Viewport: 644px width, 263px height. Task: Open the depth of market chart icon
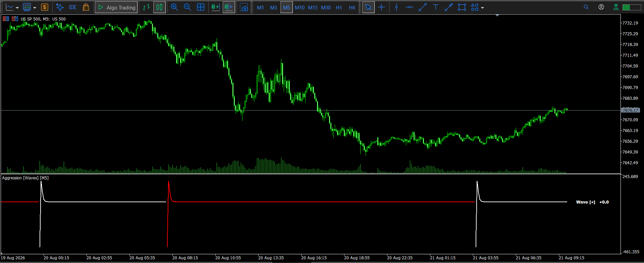click(x=15, y=19)
